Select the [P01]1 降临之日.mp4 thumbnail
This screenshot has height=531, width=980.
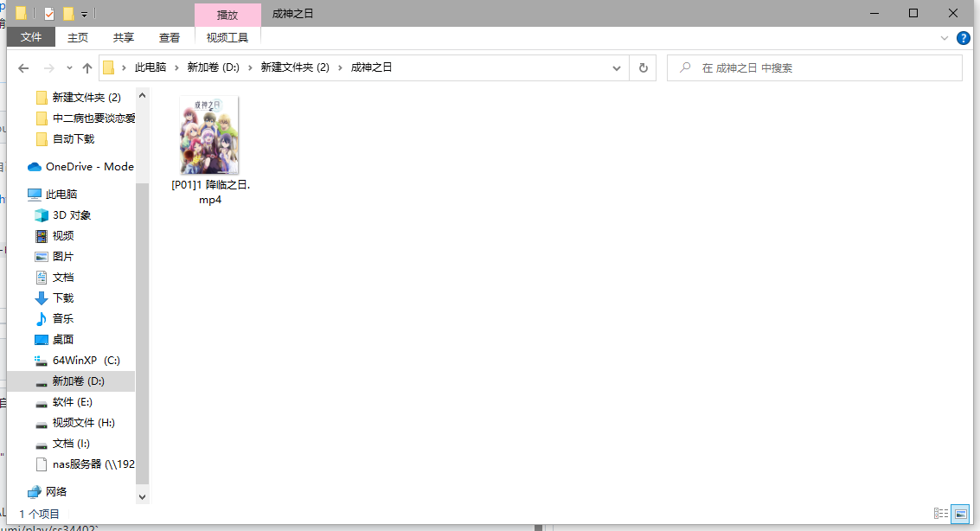[208, 134]
